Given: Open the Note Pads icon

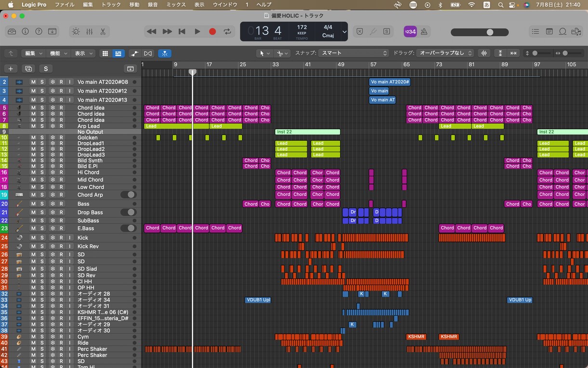Looking at the screenshot, I should tap(549, 31).
